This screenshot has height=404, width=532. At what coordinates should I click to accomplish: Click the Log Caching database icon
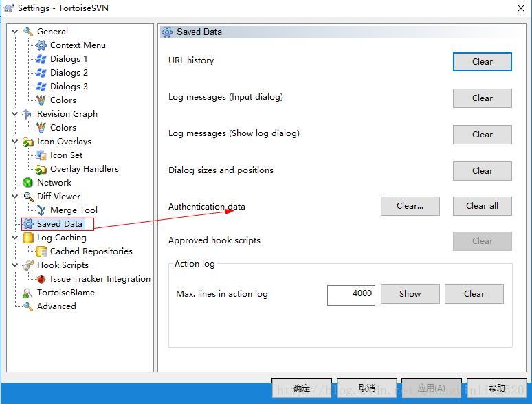pos(27,238)
